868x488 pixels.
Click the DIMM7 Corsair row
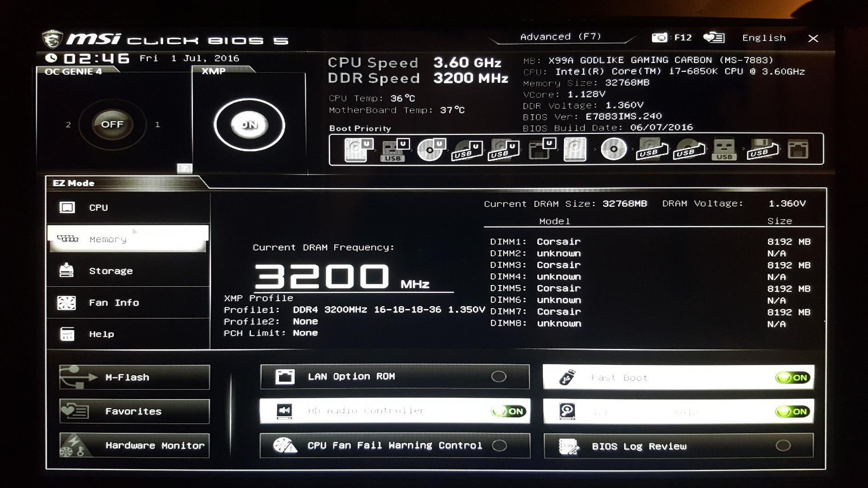click(x=650, y=312)
